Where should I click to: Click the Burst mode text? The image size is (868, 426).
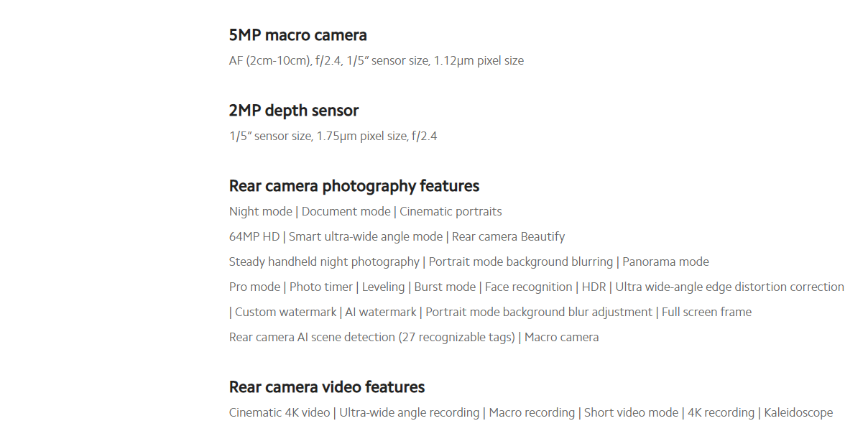(445, 287)
